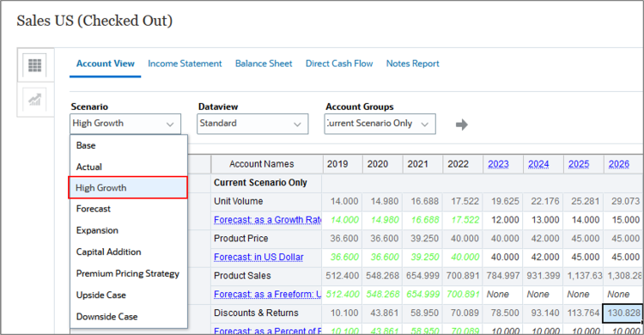Screen dimensions: 644x335
Task: Select Capital Addition scenario
Action: (129, 252)
